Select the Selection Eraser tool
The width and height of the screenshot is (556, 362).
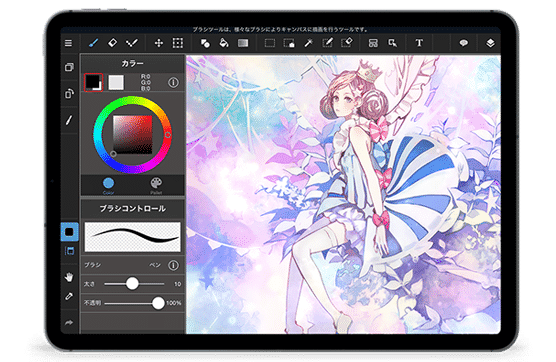tap(346, 43)
